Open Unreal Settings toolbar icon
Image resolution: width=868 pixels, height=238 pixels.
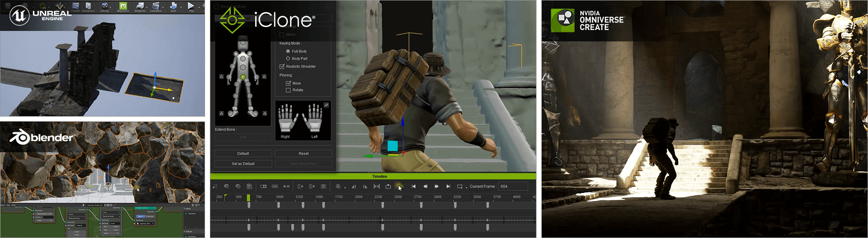pyautogui.click(x=104, y=6)
